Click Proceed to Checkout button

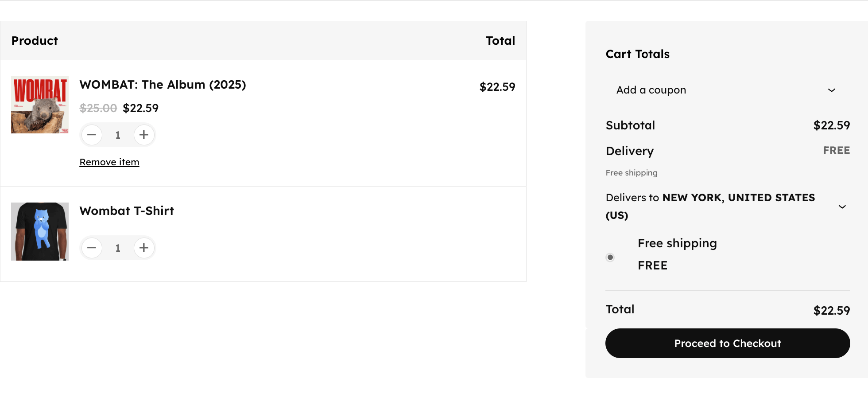[x=728, y=343]
